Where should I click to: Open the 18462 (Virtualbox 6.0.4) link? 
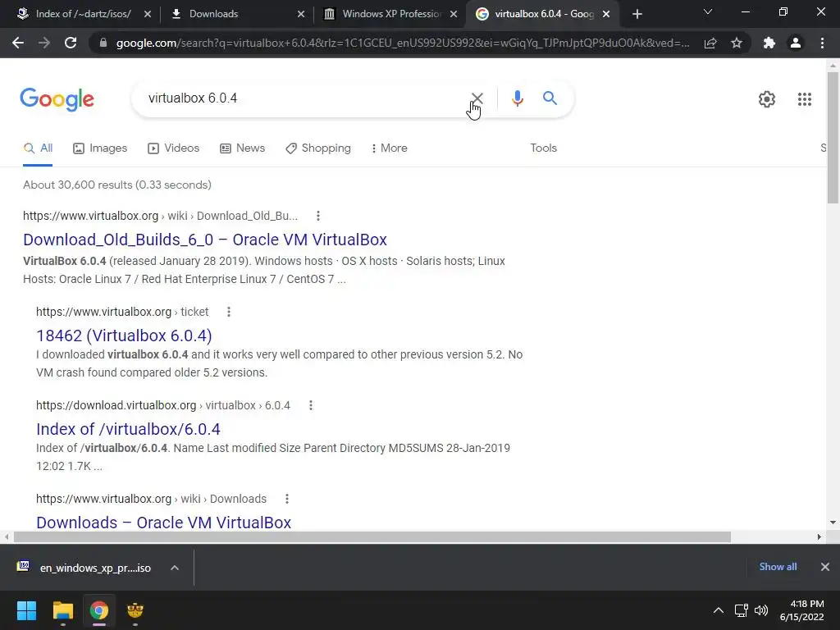click(x=124, y=336)
